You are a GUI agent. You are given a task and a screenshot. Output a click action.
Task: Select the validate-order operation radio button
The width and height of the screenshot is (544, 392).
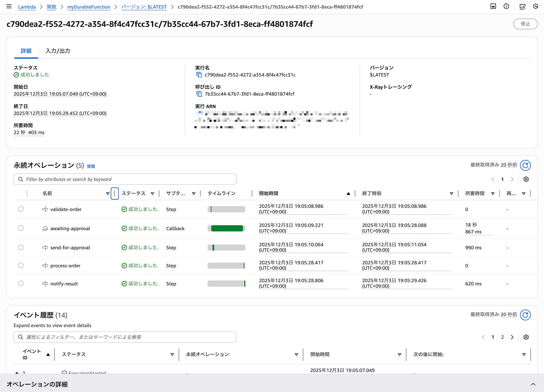point(21,209)
